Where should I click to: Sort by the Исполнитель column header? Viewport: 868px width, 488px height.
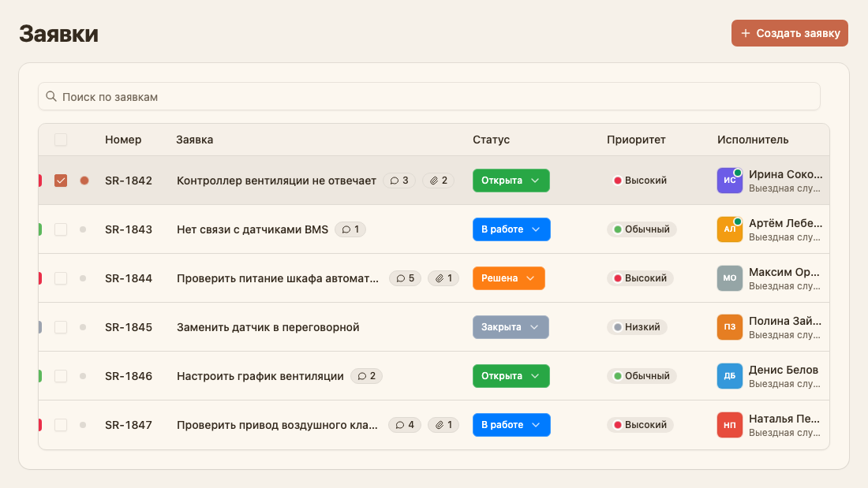[x=753, y=140]
